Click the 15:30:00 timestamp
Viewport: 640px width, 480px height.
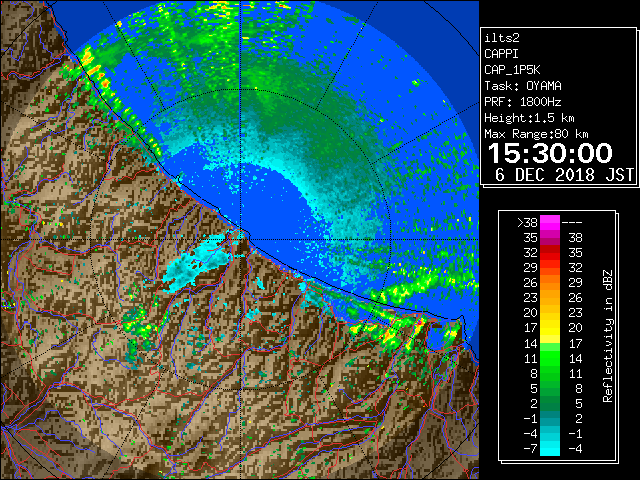(550, 153)
